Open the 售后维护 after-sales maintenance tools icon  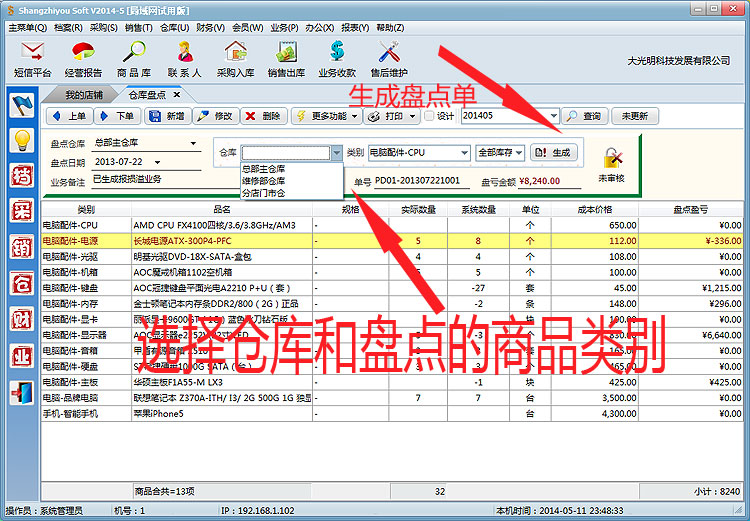(x=389, y=58)
